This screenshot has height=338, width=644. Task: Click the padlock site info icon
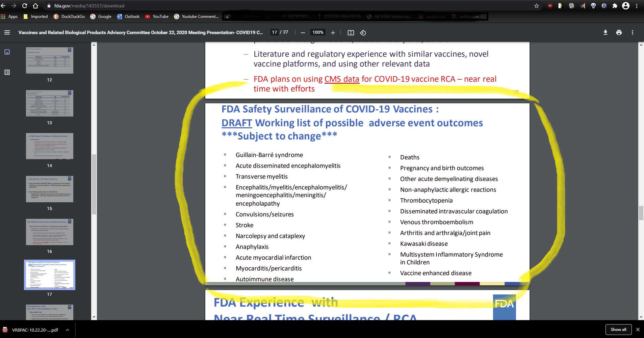click(x=49, y=6)
